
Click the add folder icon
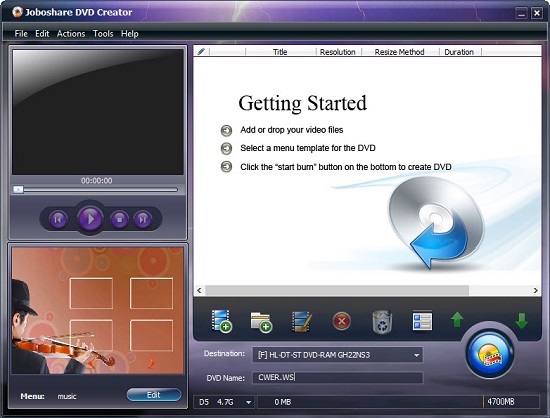point(261,322)
